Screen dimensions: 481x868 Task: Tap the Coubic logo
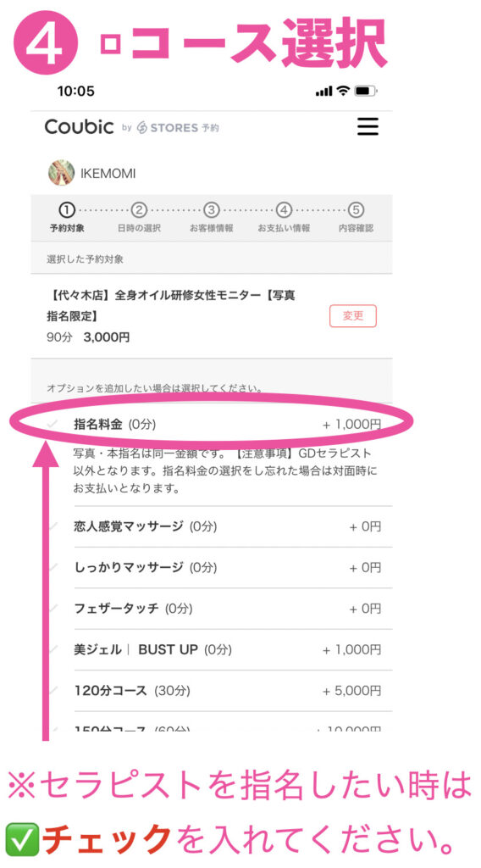79,127
